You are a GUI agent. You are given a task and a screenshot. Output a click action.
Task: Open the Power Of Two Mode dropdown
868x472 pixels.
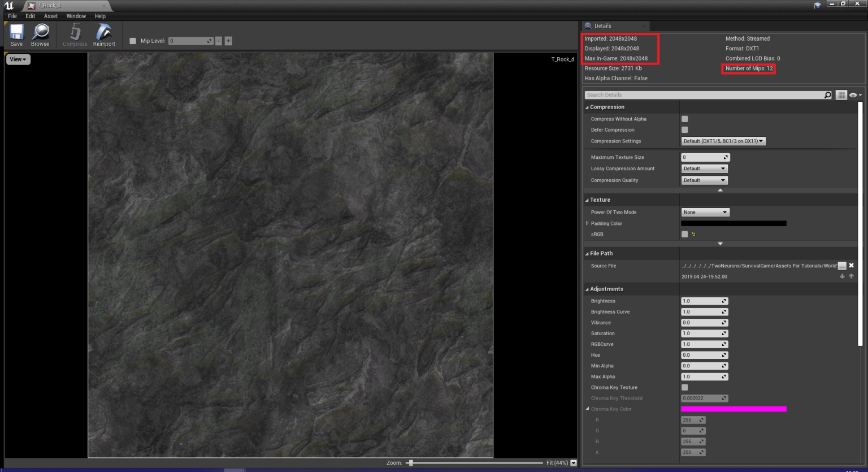pos(705,212)
